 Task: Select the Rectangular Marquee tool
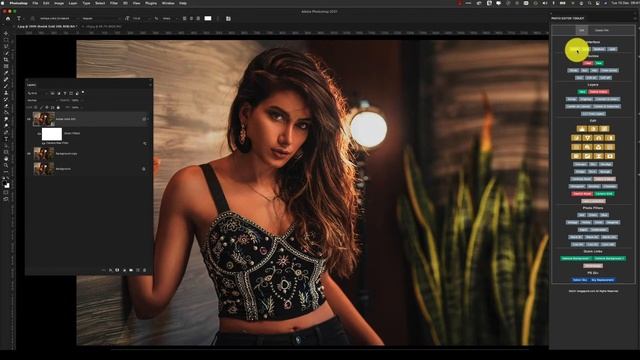6,40
